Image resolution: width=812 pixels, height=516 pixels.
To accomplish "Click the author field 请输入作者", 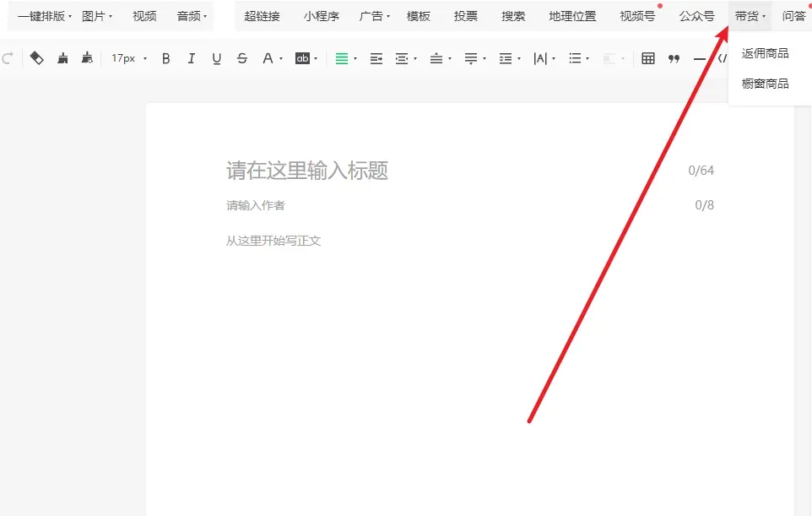I will point(255,206).
